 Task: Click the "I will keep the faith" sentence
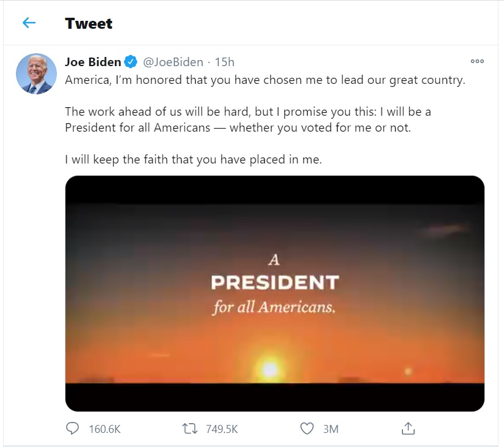(193, 160)
